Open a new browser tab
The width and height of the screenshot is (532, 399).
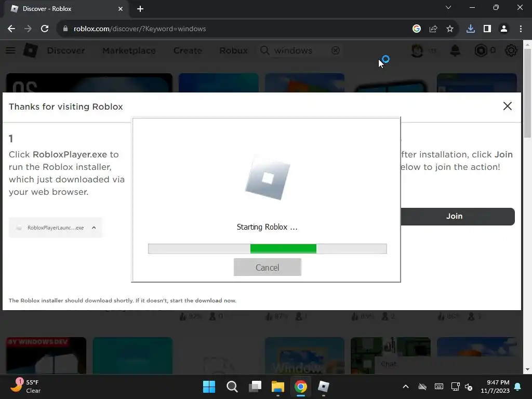pyautogui.click(x=140, y=9)
